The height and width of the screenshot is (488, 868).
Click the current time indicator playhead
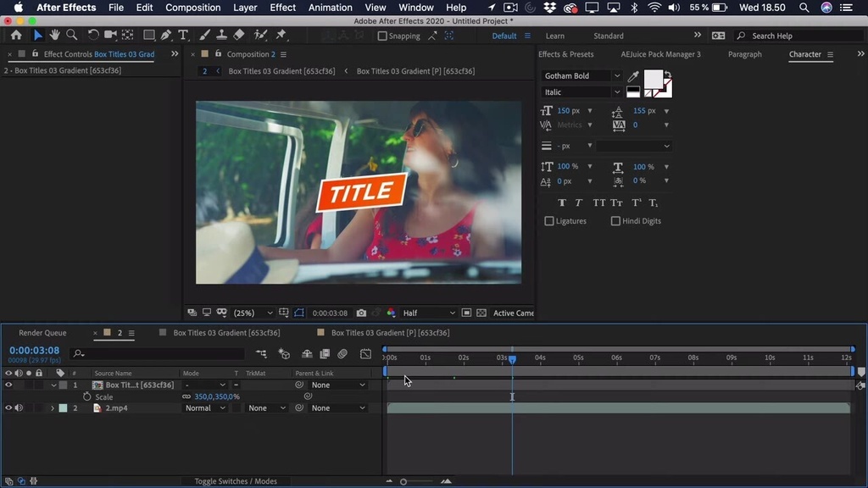(512, 359)
